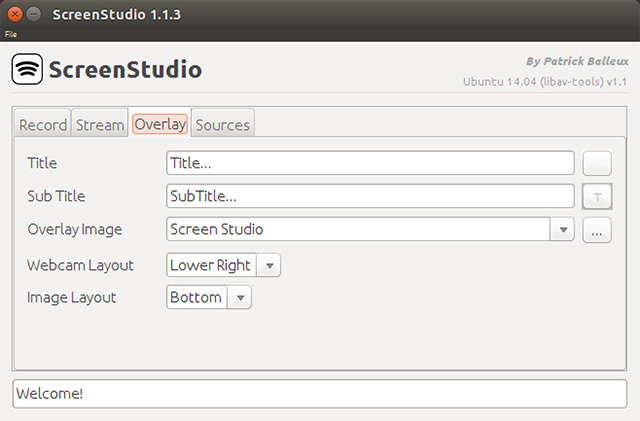Switch to the Stream tab
Image resolution: width=640 pixels, height=421 pixels.
[100, 124]
